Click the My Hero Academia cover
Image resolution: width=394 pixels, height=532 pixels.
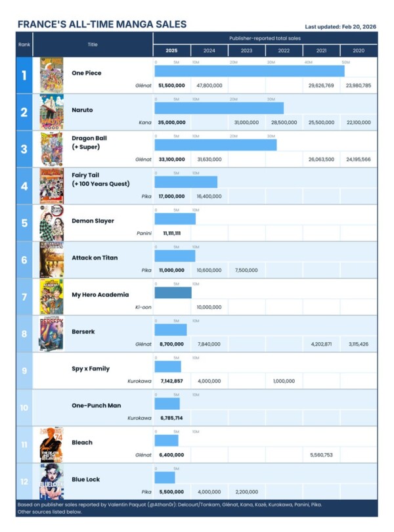51,297
